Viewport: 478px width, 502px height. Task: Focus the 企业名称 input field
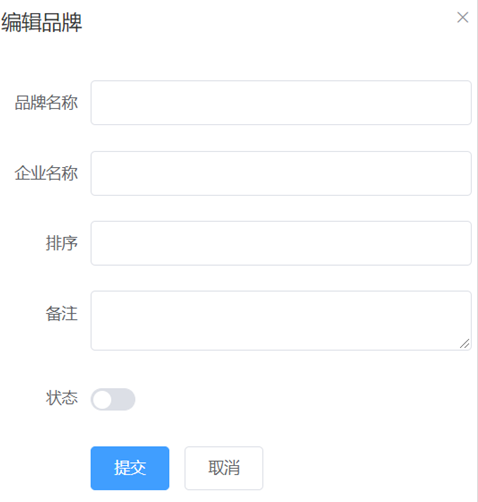tap(281, 173)
